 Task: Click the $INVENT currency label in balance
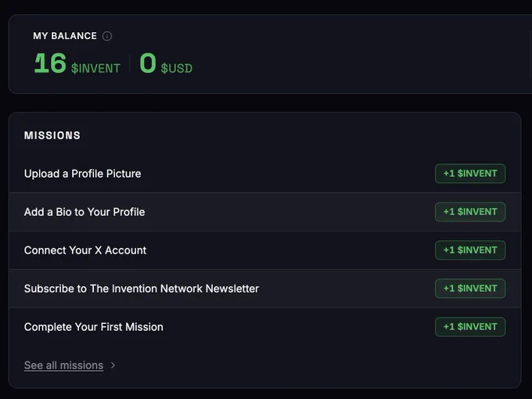pyautogui.click(x=95, y=69)
